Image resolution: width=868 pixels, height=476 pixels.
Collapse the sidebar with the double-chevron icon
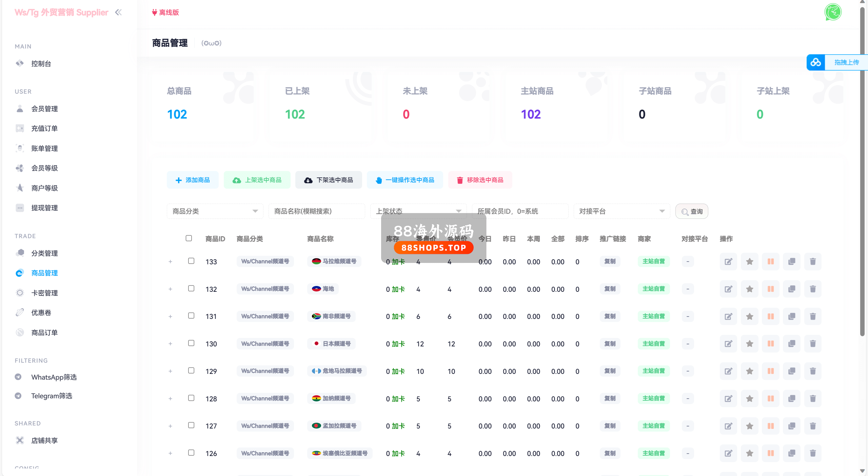click(118, 13)
